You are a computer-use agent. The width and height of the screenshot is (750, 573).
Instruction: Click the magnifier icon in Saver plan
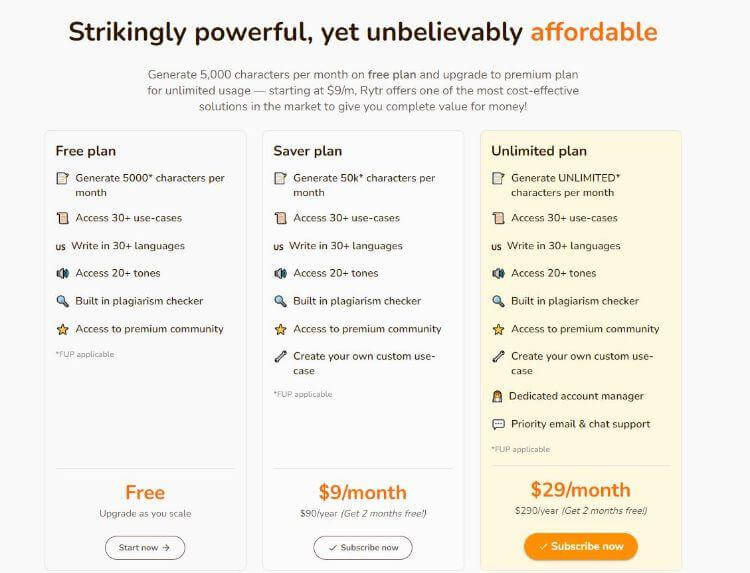pos(280,301)
